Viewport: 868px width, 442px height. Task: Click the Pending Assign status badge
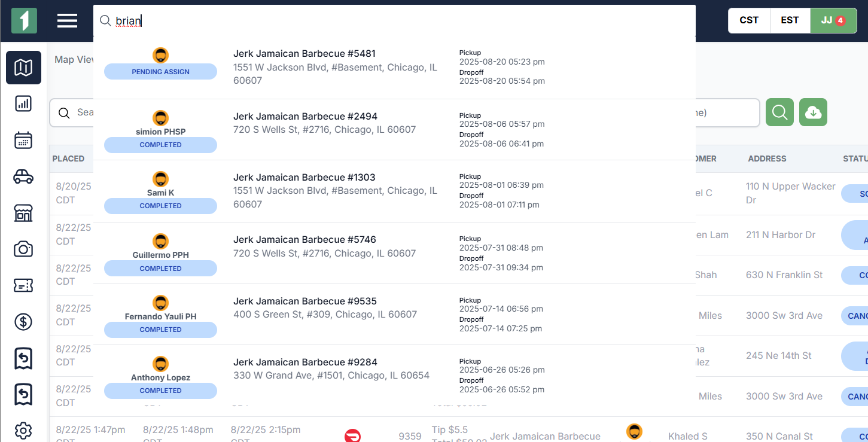[160, 72]
